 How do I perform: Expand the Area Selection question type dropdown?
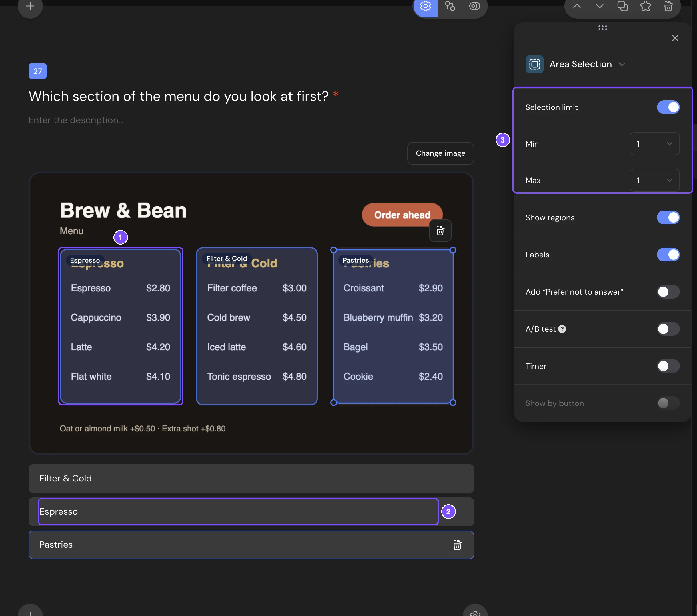coord(622,64)
